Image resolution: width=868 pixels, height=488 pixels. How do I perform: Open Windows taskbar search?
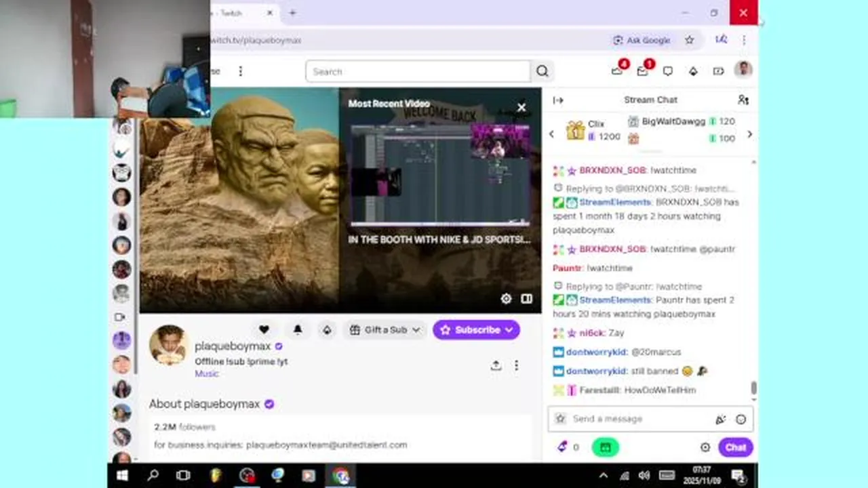(x=153, y=476)
